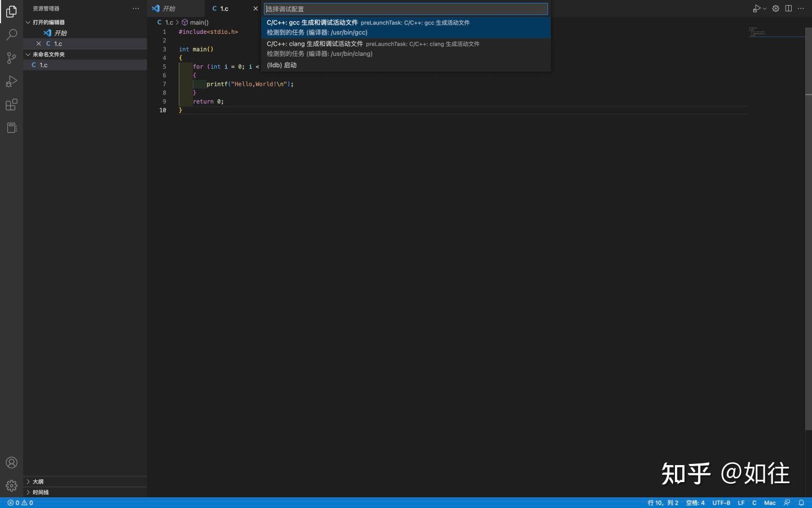This screenshot has width=812, height=508.
Task: Open the run dropdown arrow beside debug icon
Action: click(x=765, y=8)
